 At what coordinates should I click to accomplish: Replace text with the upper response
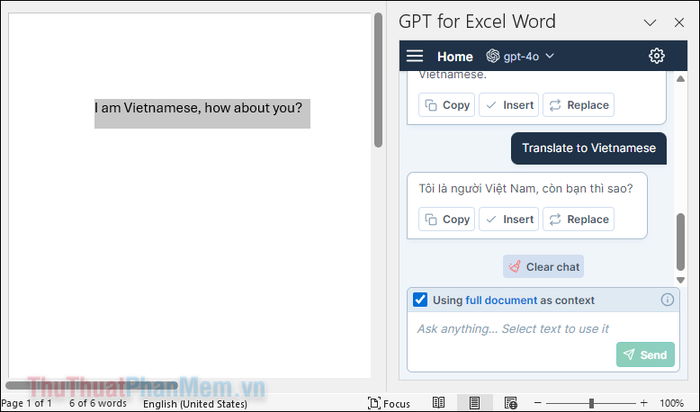click(x=579, y=105)
